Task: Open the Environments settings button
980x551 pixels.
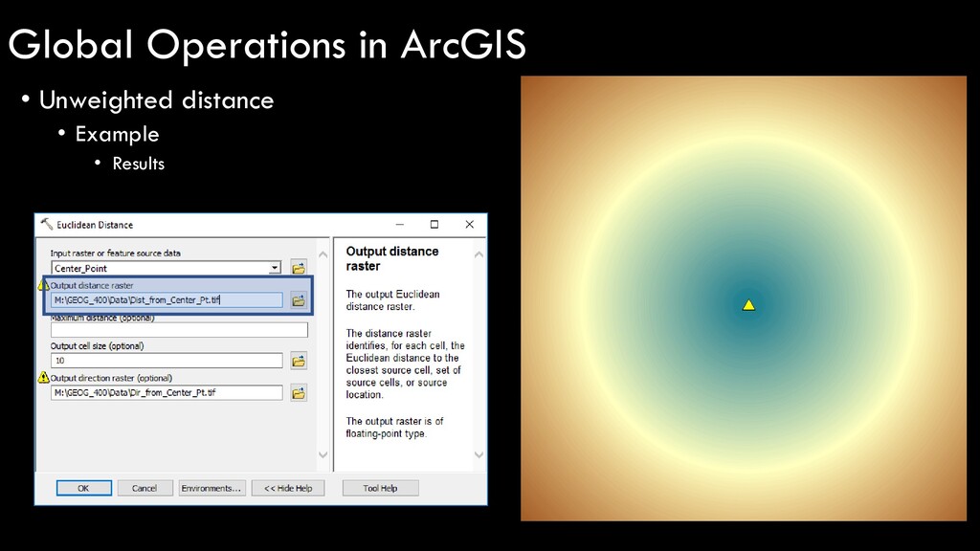Action: 212,488
